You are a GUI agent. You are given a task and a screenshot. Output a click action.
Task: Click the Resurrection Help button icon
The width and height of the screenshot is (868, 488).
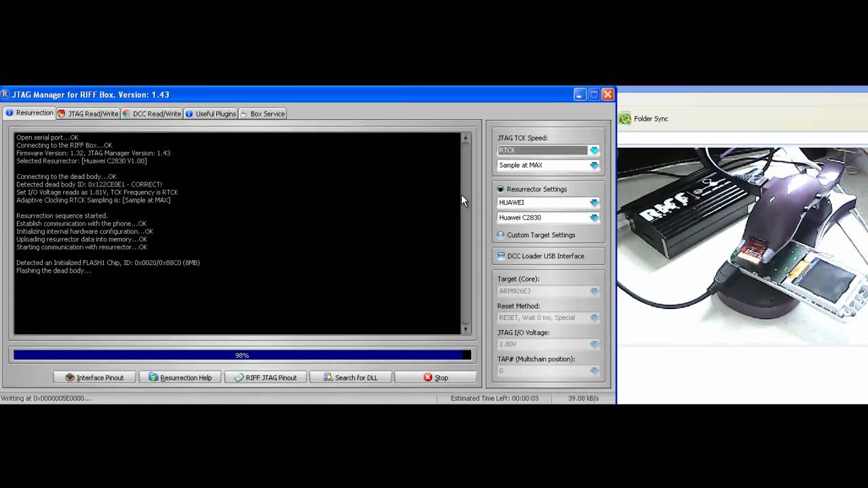click(x=153, y=378)
